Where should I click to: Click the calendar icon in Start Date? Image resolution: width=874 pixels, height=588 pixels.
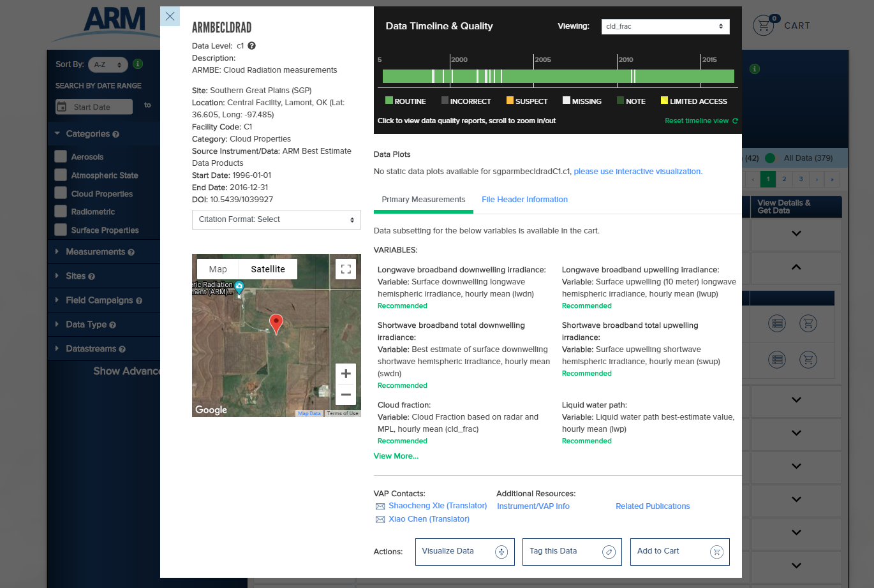click(x=62, y=107)
